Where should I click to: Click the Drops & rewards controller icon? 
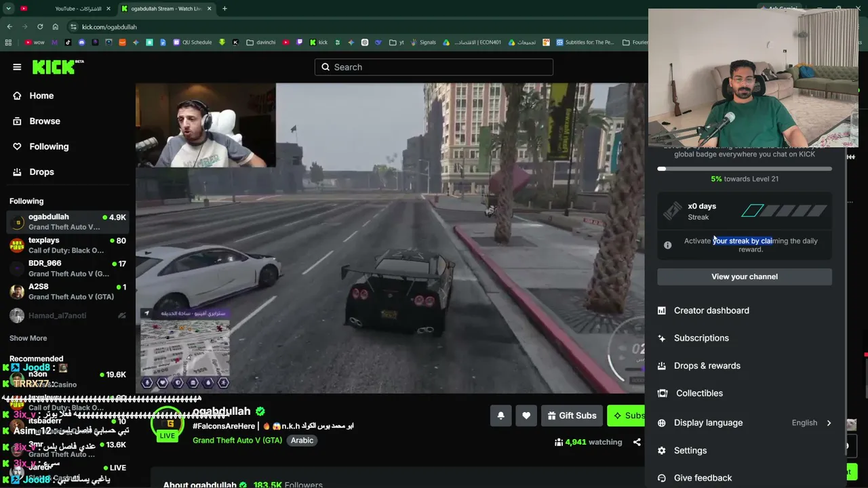click(x=662, y=366)
